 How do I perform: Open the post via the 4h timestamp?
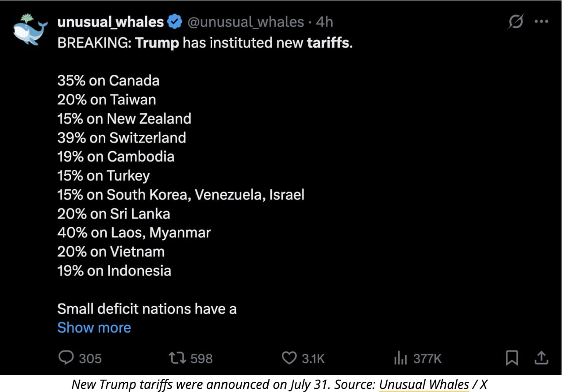point(324,22)
